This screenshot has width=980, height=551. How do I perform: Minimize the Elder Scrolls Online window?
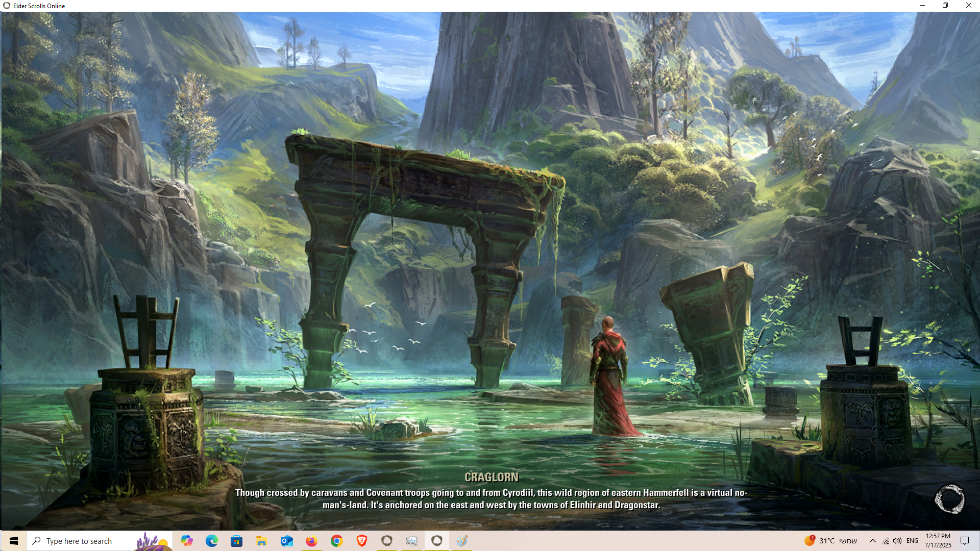tap(922, 6)
